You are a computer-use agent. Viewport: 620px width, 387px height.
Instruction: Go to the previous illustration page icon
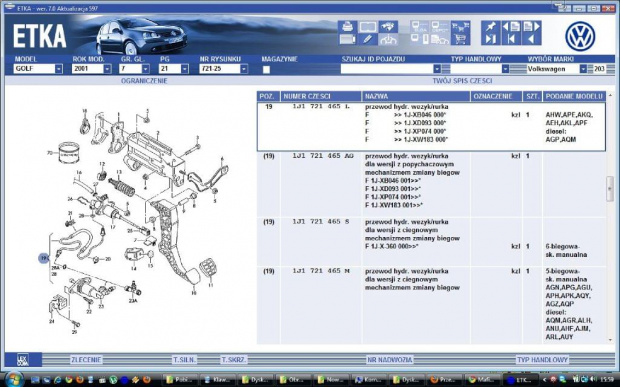(511, 27)
